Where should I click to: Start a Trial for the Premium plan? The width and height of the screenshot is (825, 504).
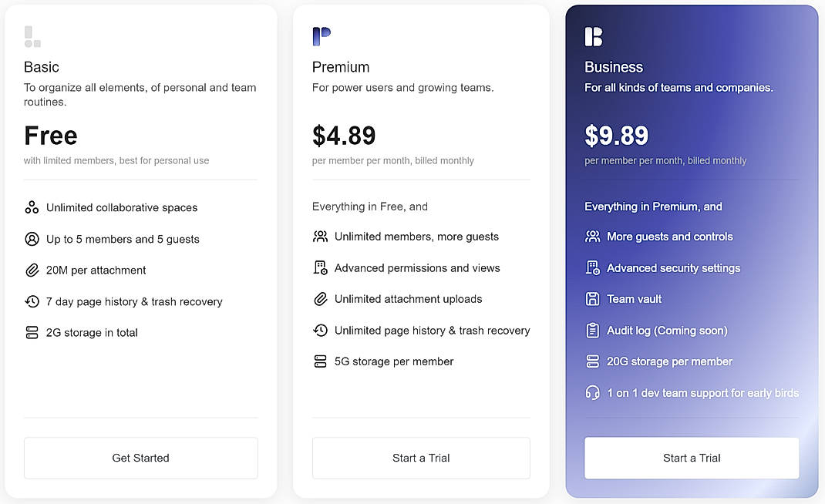pos(421,457)
